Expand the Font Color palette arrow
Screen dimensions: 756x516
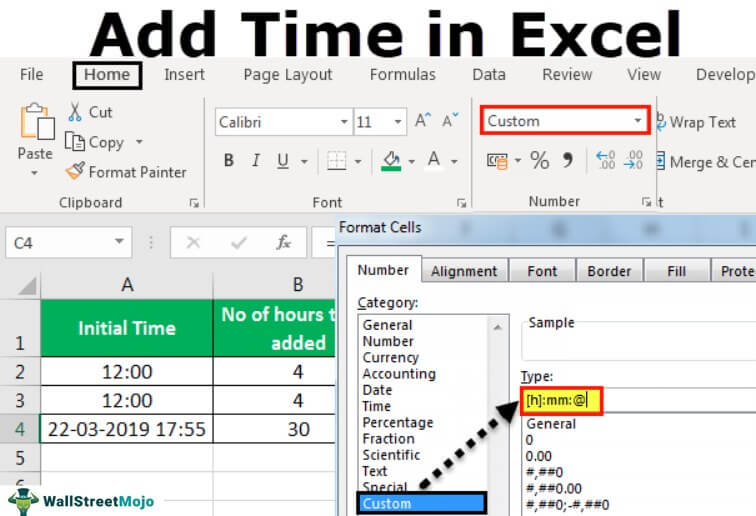coord(454,162)
